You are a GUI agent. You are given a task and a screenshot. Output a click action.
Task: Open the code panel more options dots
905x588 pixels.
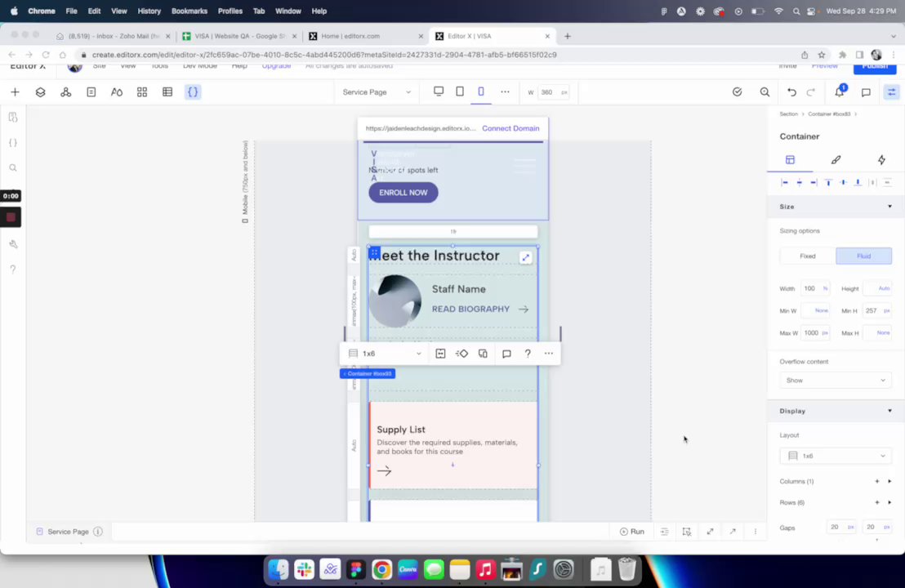point(755,532)
